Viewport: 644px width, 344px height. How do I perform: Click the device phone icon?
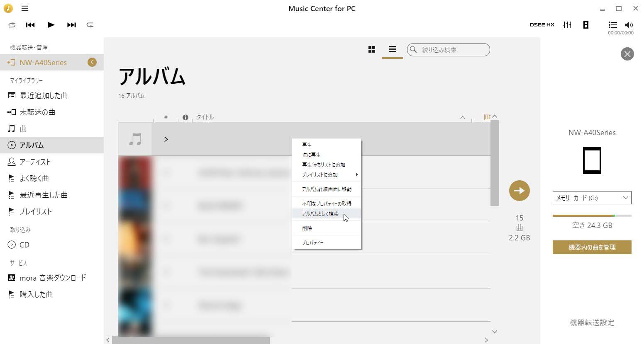tap(592, 160)
